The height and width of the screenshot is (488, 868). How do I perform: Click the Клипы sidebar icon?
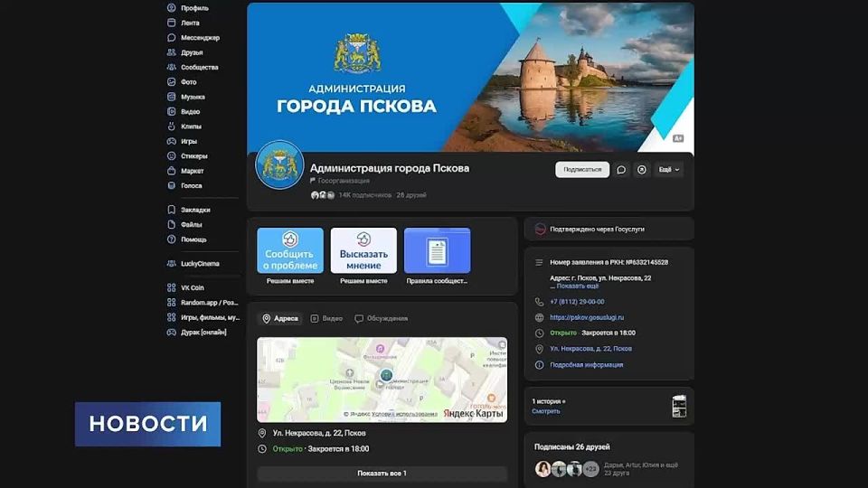tap(172, 127)
